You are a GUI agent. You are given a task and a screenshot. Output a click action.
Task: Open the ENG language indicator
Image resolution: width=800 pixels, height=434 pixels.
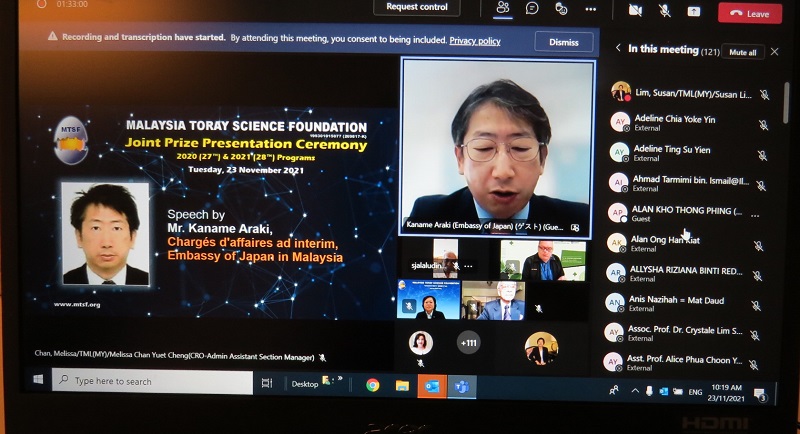coord(695,392)
